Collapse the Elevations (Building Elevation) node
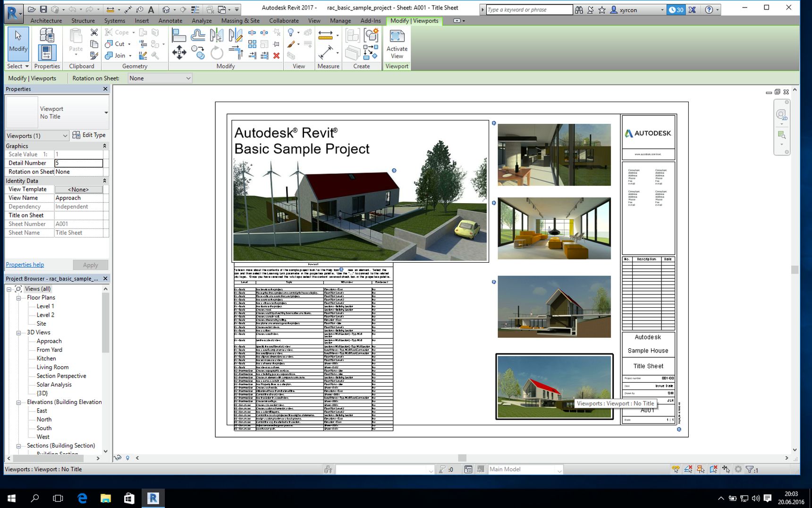The height and width of the screenshot is (508, 812). point(18,403)
